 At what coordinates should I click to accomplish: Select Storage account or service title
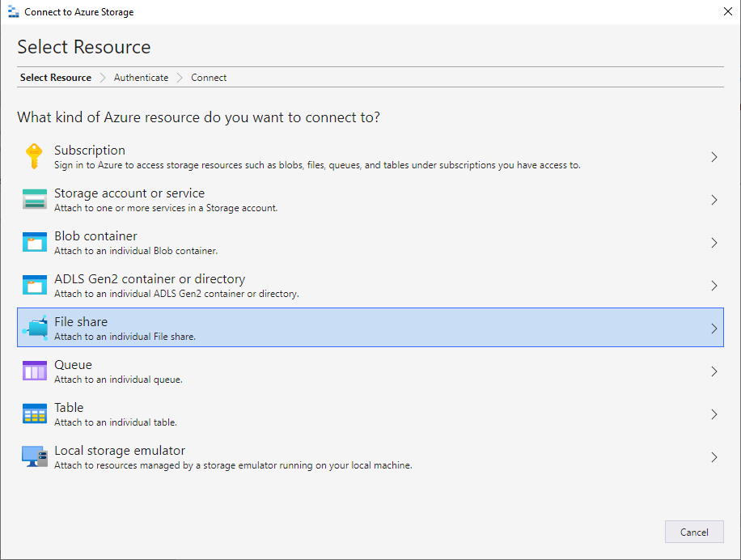pyautogui.click(x=129, y=193)
